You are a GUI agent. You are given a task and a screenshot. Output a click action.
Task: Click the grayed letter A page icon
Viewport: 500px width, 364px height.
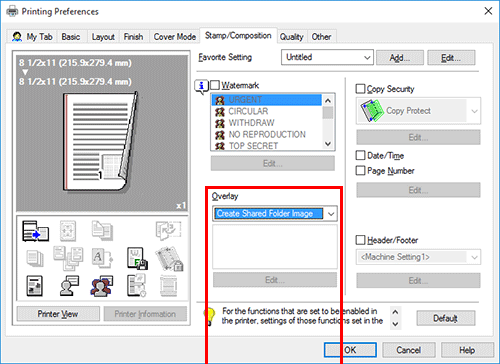pos(102,258)
